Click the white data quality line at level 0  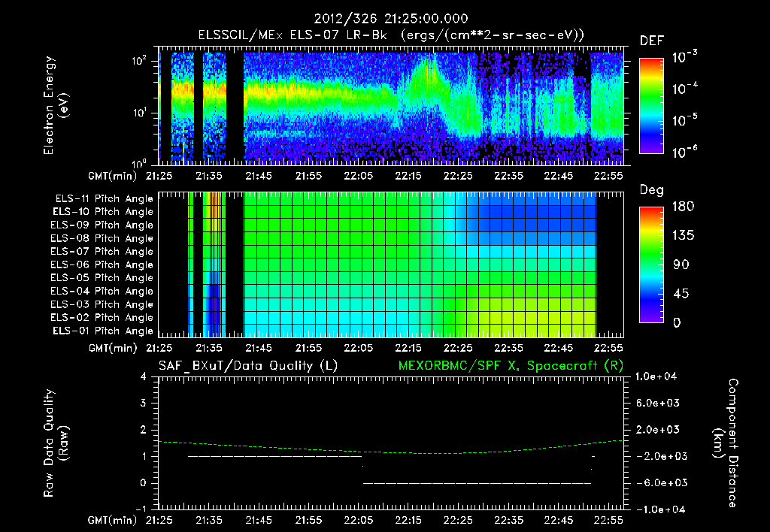(x=477, y=483)
